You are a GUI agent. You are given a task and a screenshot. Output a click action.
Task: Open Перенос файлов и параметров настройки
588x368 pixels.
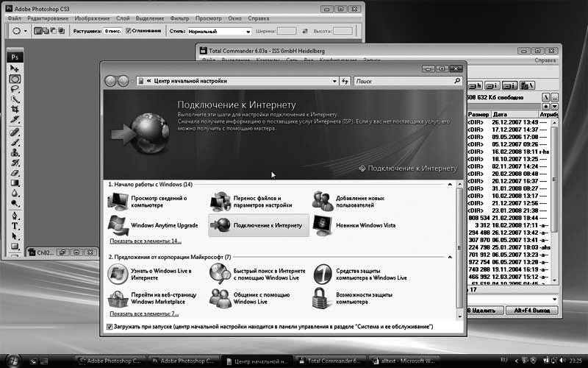(251, 202)
